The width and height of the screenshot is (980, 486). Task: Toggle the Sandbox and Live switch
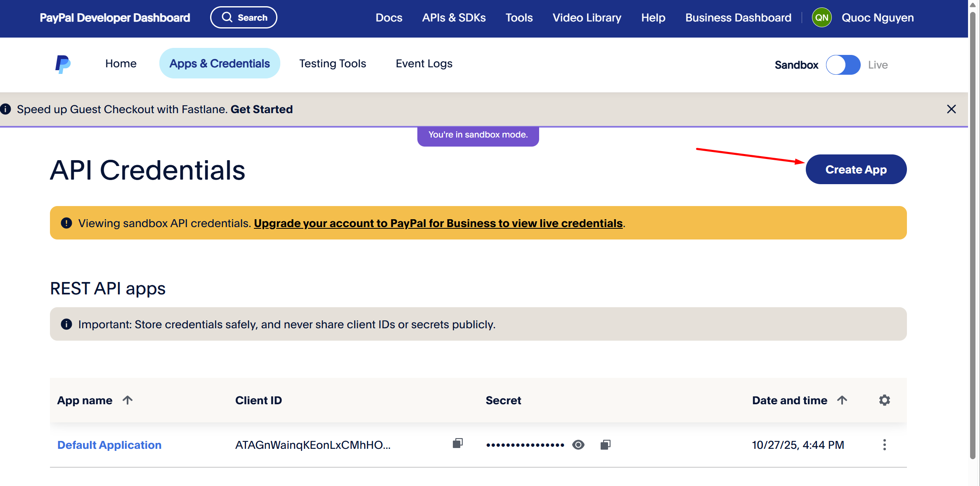(843, 65)
